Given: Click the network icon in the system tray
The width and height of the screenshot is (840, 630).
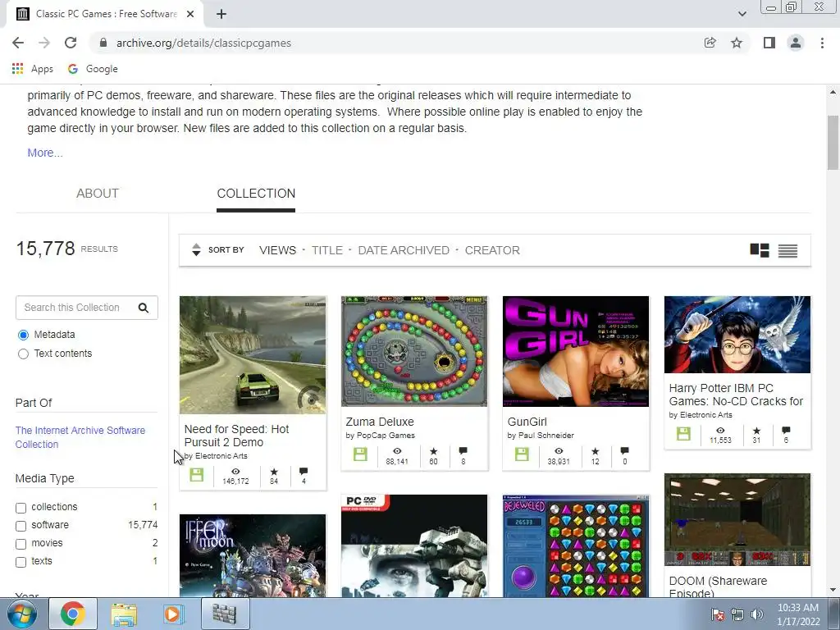Looking at the screenshot, I should point(737,614).
